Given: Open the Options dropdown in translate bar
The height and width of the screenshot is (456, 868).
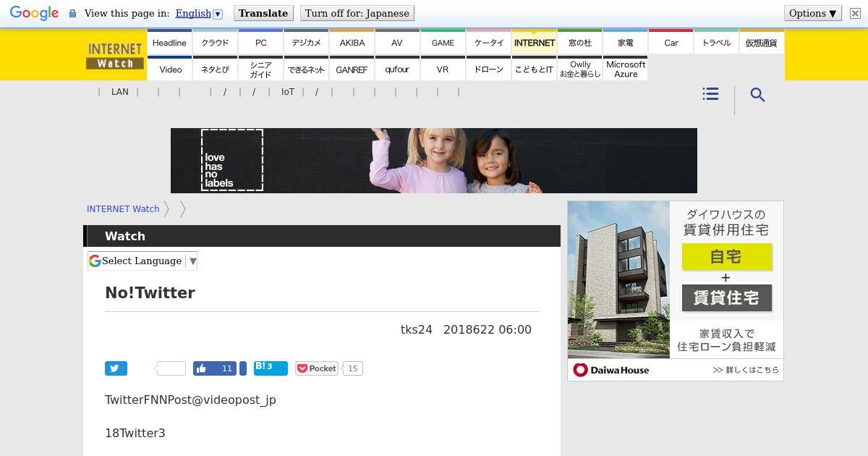Looking at the screenshot, I should [x=813, y=13].
